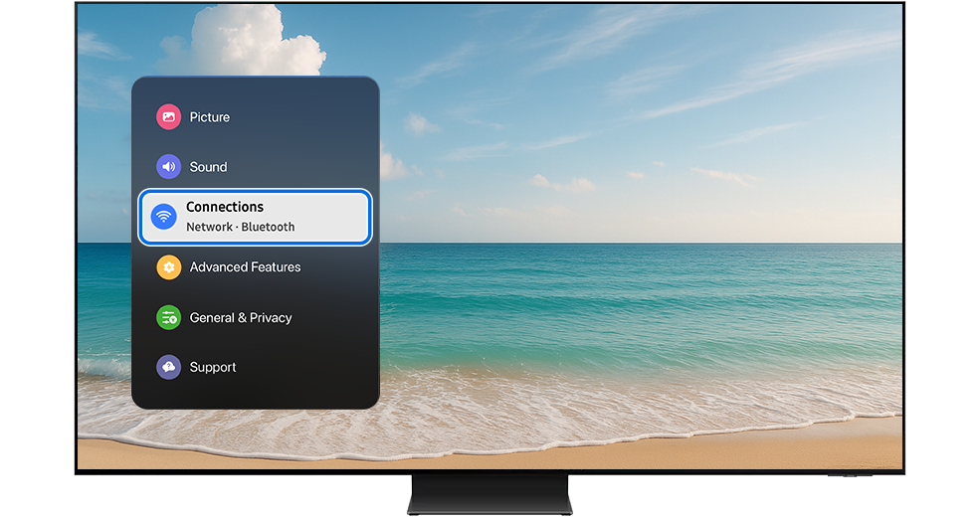The image size is (980, 517).
Task: Click the purple Sound speaker icon
Action: pos(169,167)
